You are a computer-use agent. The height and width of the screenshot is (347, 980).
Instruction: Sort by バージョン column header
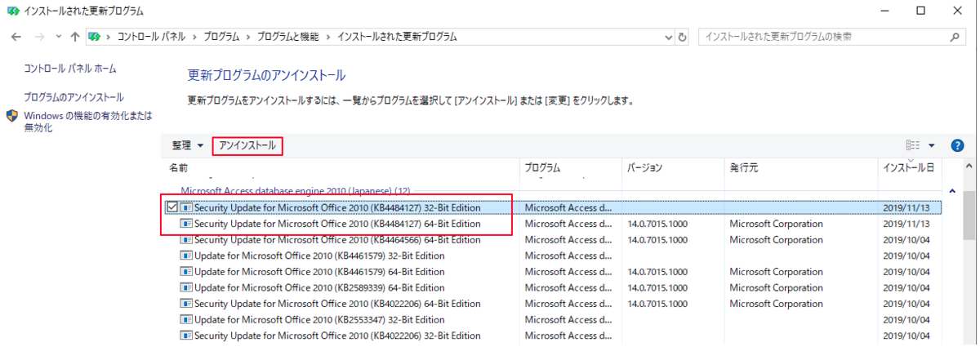tap(644, 167)
